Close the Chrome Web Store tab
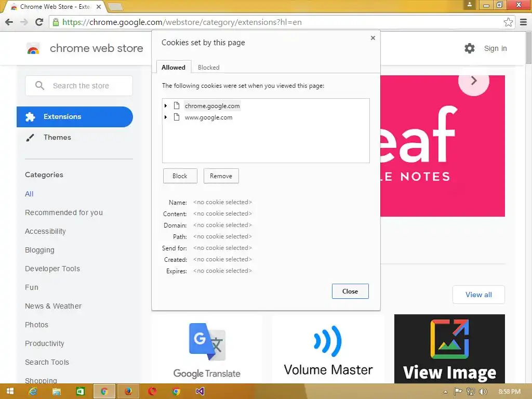Image resolution: width=532 pixels, height=399 pixels. coord(98,6)
